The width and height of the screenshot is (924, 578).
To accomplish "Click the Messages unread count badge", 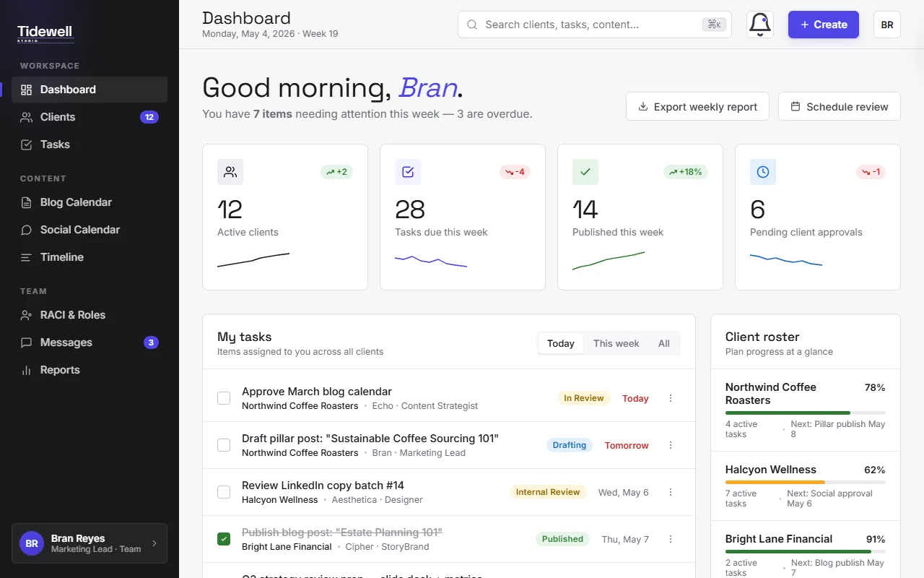I will (151, 342).
